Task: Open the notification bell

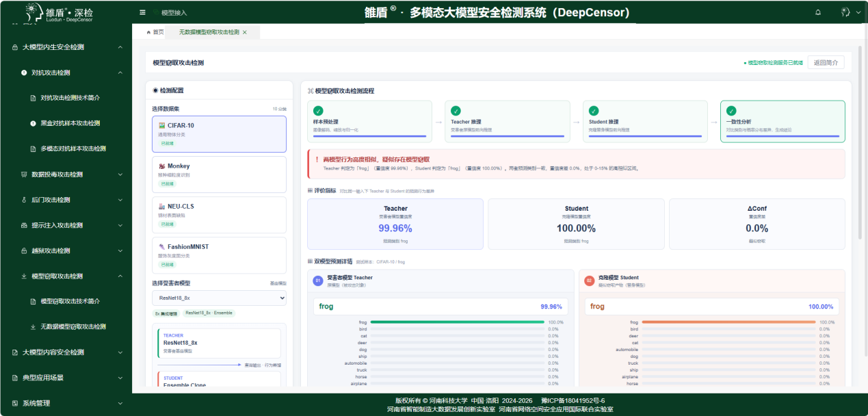Action: (818, 12)
